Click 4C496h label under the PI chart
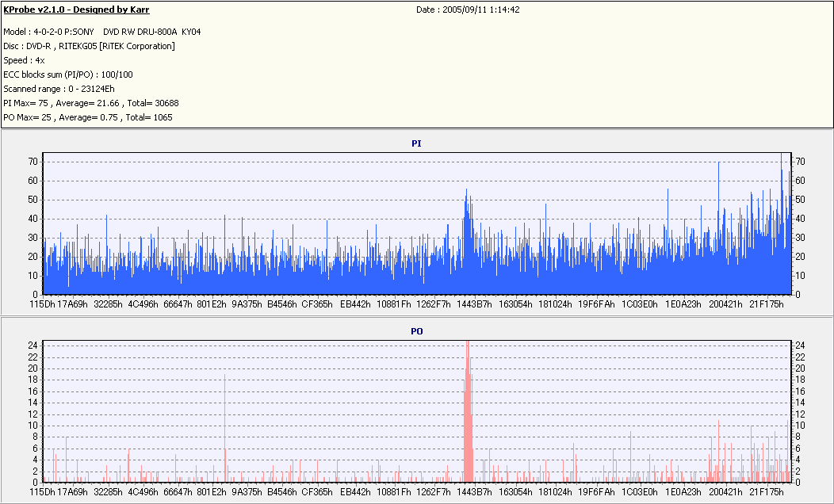This screenshot has width=834, height=504. (143, 304)
